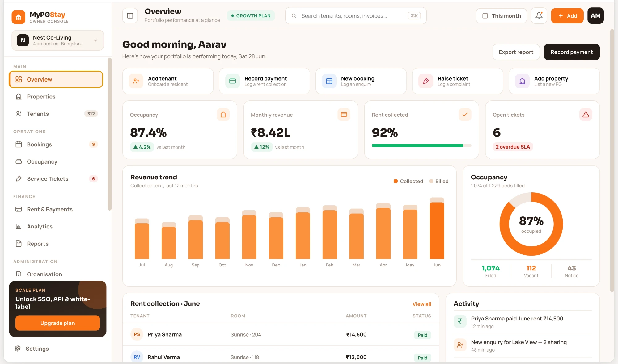The image size is (618, 364).
Task: Open the notifications bell
Action: [x=539, y=16]
